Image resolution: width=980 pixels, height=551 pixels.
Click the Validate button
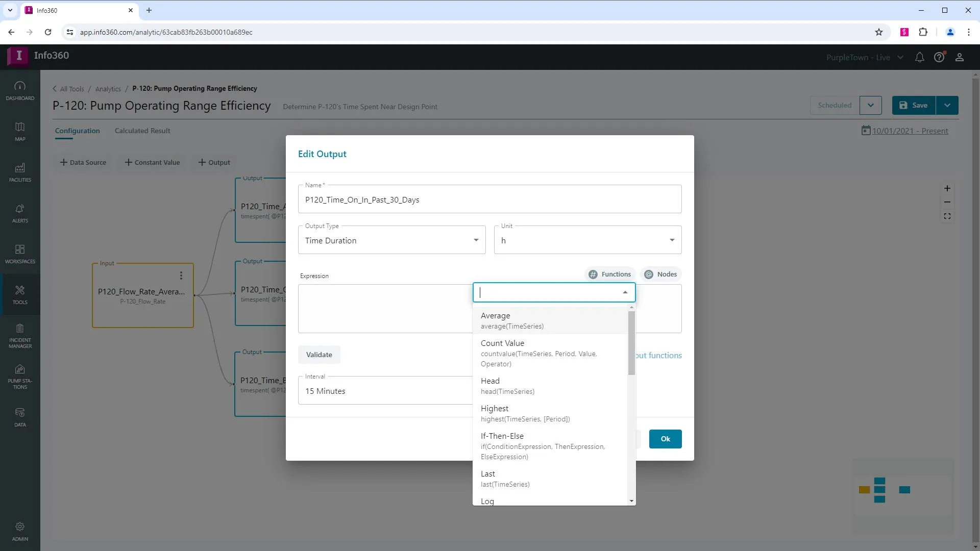(318, 354)
